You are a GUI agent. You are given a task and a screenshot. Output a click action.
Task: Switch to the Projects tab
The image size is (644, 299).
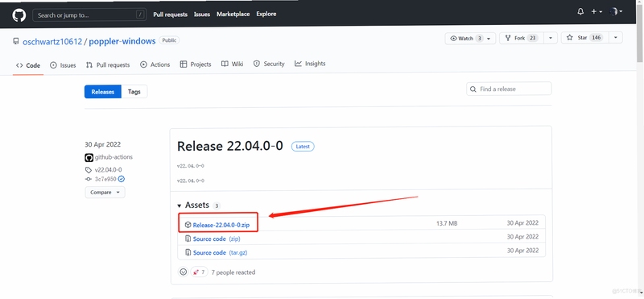pyautogui.click(x=196, y=64)
